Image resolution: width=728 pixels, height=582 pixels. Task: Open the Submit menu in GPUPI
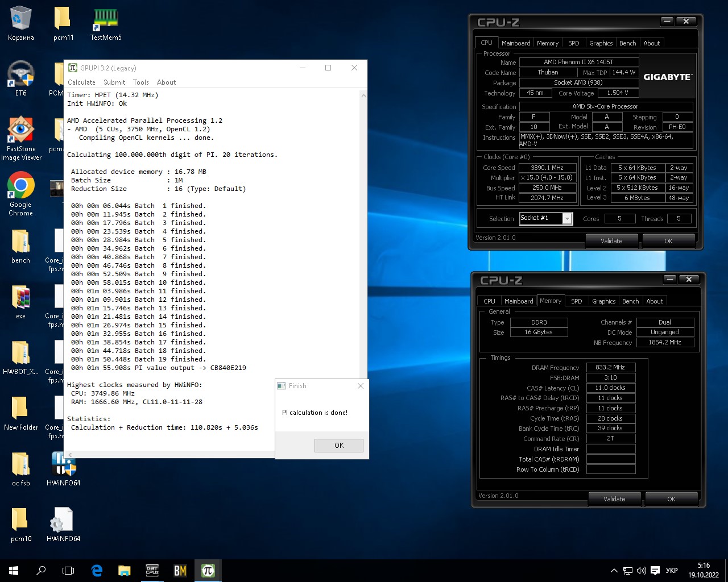pos(114,82)
